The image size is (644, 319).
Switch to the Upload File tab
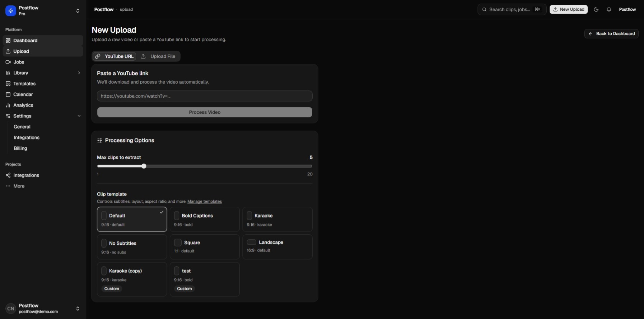coord(158,56)
